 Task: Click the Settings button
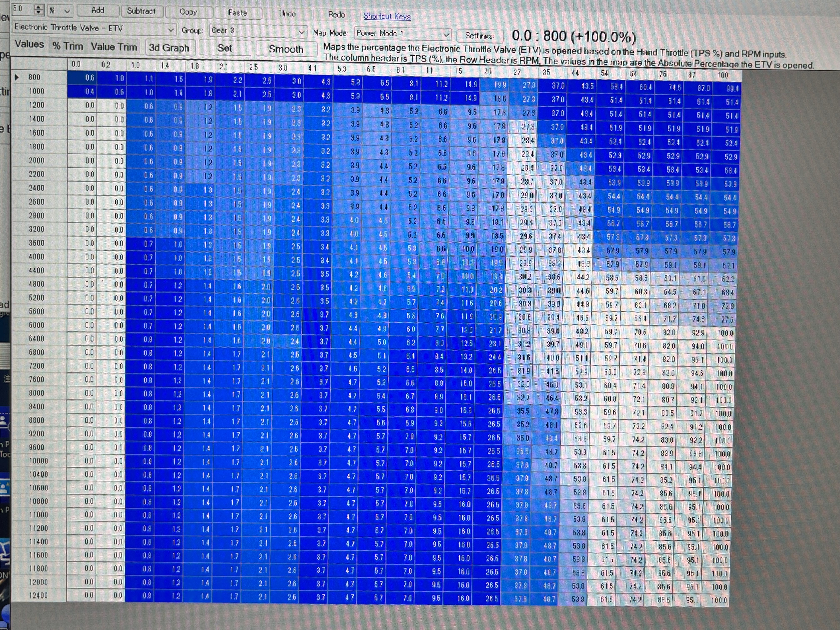pos(480,36)
